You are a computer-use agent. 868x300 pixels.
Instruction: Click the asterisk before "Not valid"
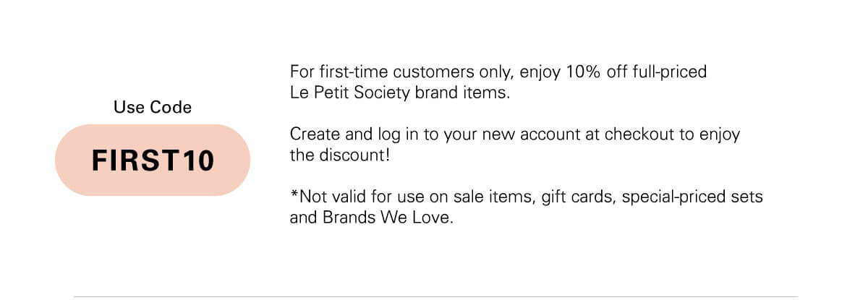[294, 194]
